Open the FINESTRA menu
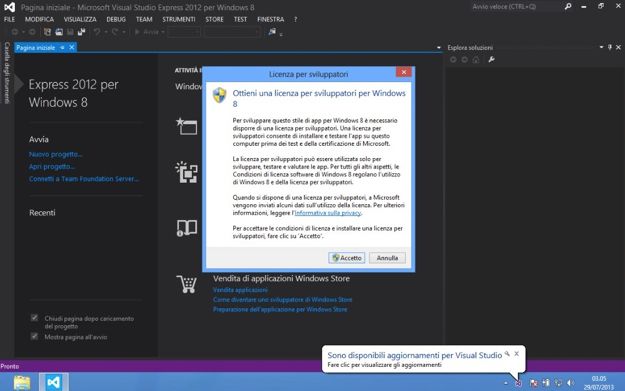625x391 pixels. pyautogui.click(x=271, y=19)
